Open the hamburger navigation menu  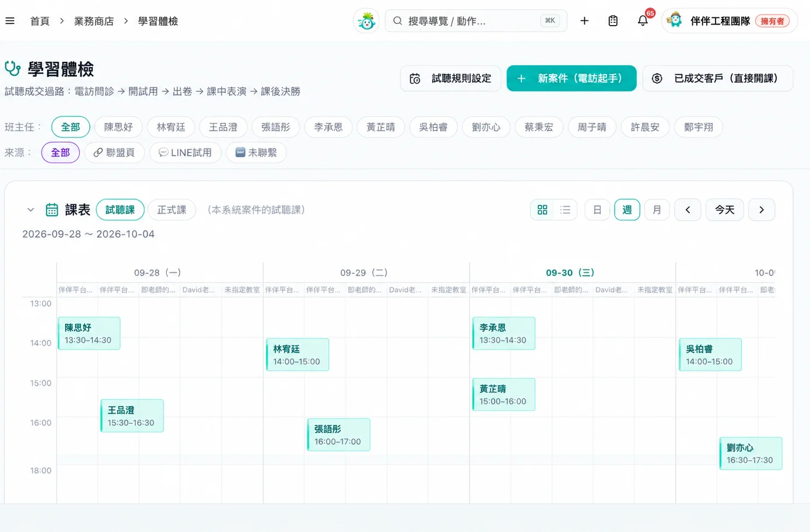[10, 21]
